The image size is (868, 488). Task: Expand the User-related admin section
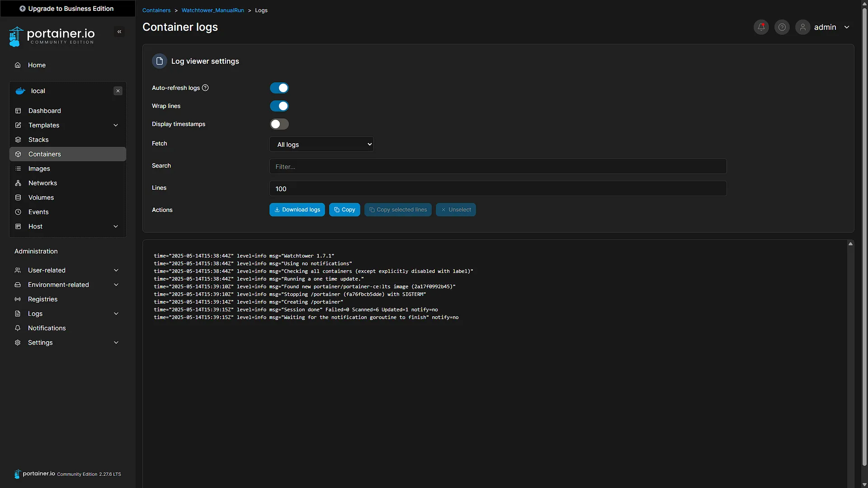tap(68, 270)
